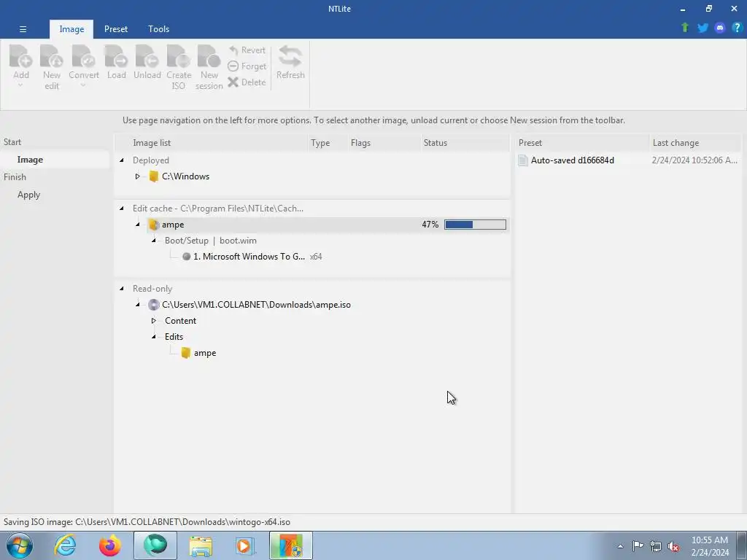Click the 2/24/2024 10:52:06 last change cell

click(x=694, y=160)
